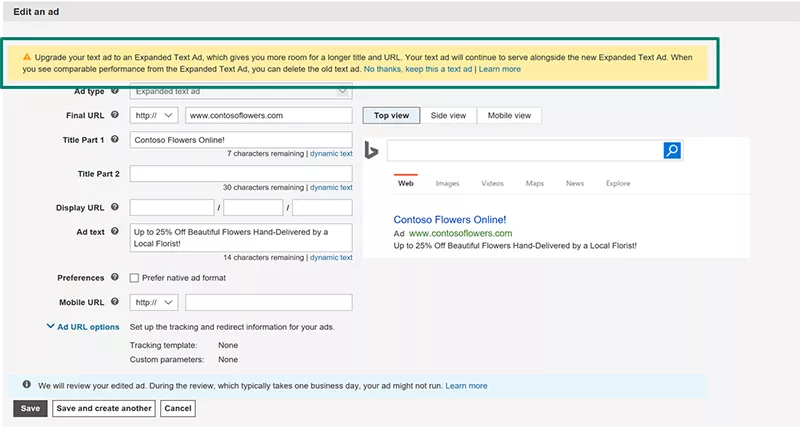The width and height of the screenshot is (800, 427).
Task: Click the 'Custom parameters:' label
Action: [167, 360]
